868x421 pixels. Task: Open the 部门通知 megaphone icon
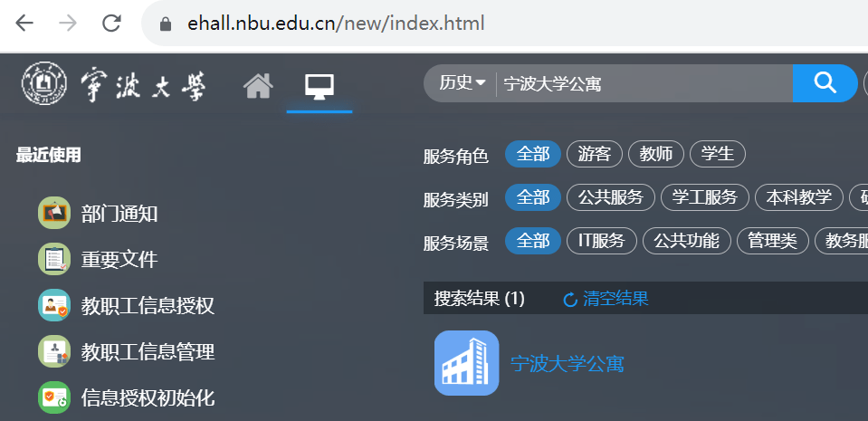54,213
